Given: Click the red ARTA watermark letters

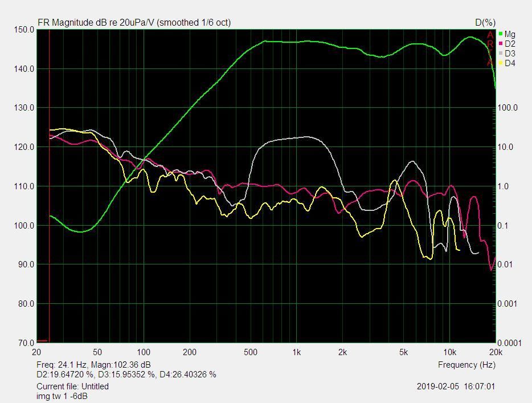Looking at the screenshot, I should [490, 48].
